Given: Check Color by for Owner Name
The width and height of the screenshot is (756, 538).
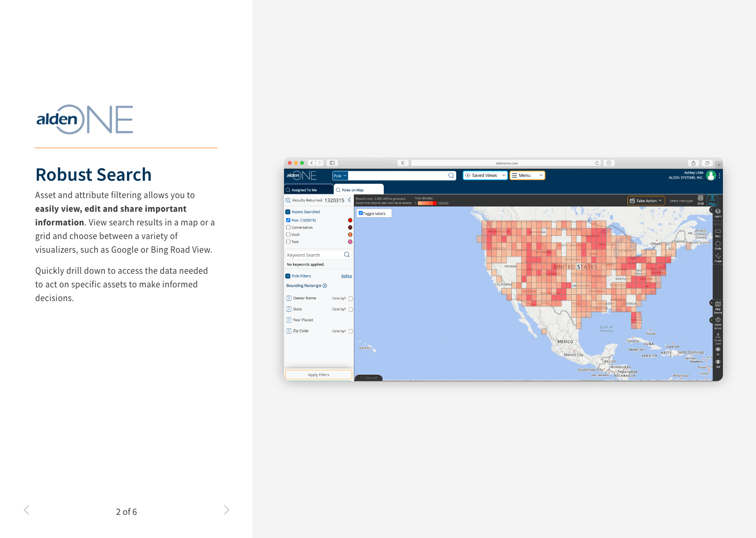Looking at the screenshot, I should [x=351, y=298].
